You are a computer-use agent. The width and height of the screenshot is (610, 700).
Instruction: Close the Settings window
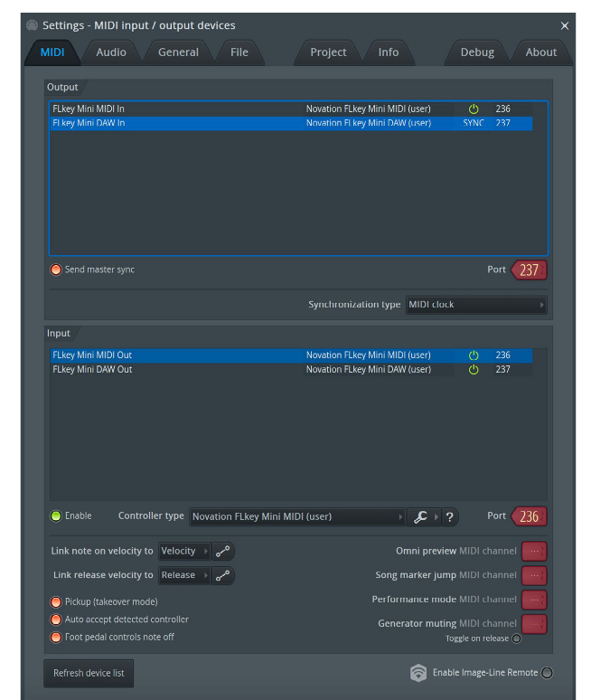pyautogui.click(x=565, y=26)
